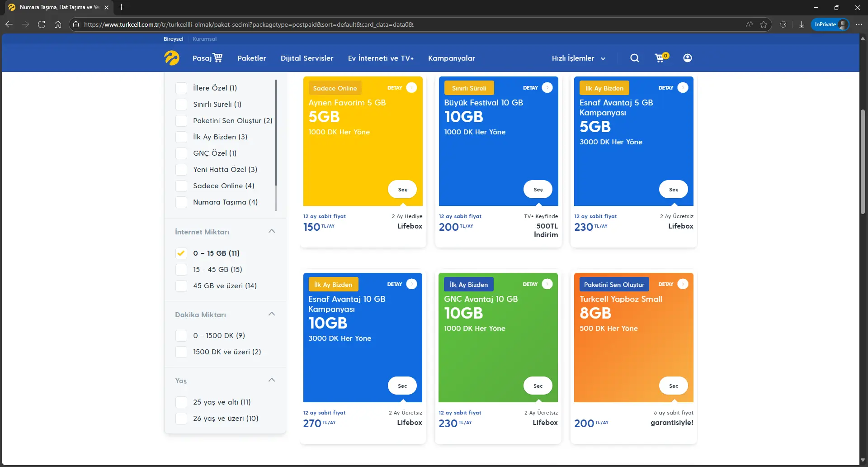Open details arrow for Esnaf Avantaj 5 GB
868x467 pixels.
pos(683,88)
